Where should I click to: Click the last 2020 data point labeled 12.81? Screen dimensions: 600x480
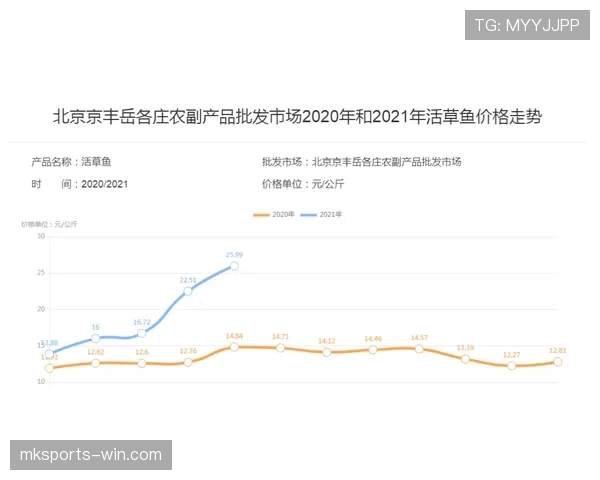(558, 362)
